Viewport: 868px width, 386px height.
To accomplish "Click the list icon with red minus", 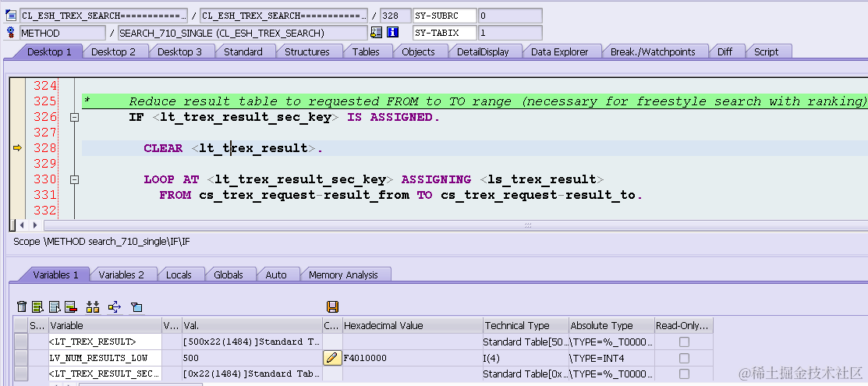I will click(70, 306).
